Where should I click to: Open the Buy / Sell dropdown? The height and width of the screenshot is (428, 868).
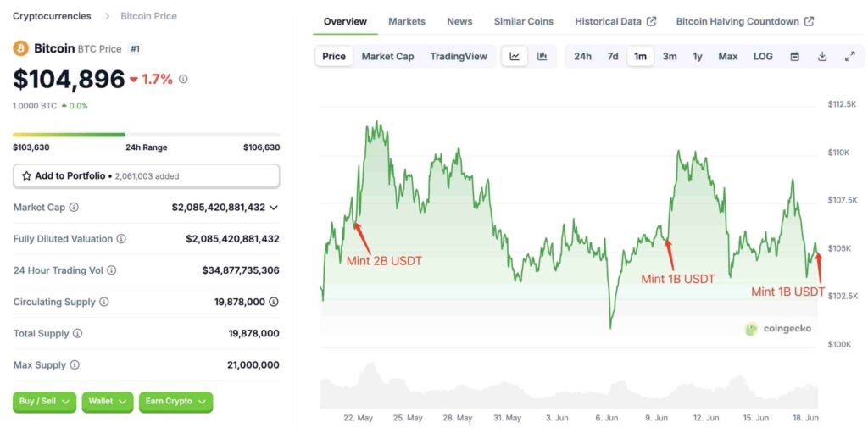point(45,402)
